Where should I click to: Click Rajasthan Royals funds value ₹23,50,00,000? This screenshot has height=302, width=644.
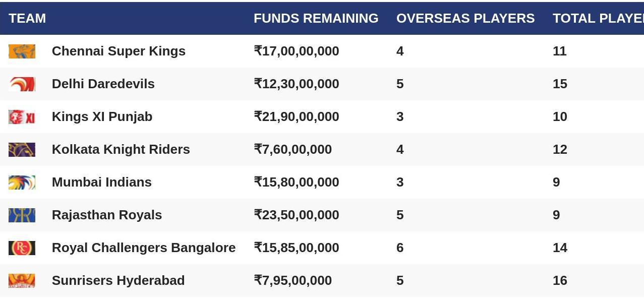(x=297, y=215)
